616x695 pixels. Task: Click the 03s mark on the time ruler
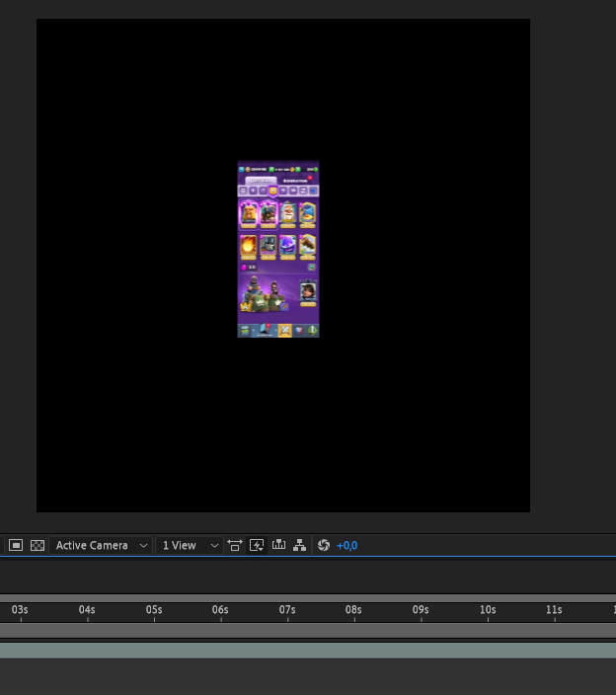tap(20, 610)
